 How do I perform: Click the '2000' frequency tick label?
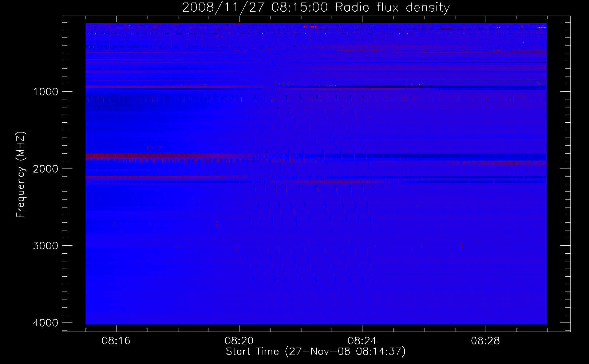tap(46, 169)
